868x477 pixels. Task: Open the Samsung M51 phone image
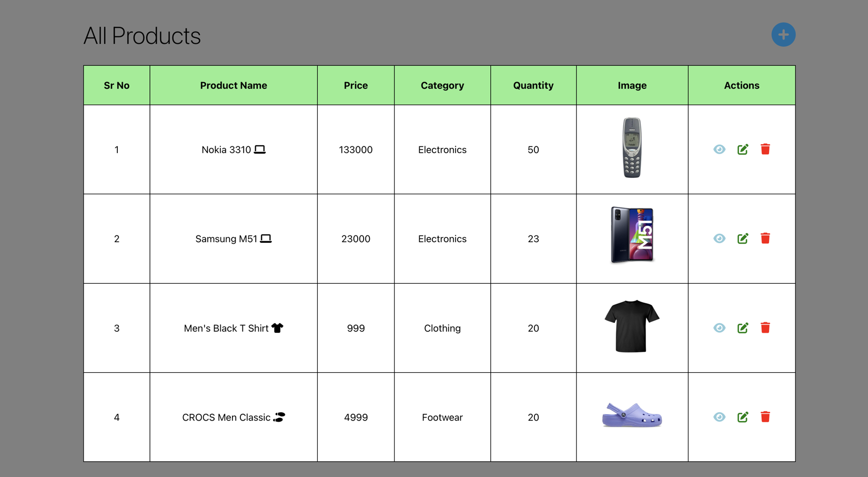point(632,235)
